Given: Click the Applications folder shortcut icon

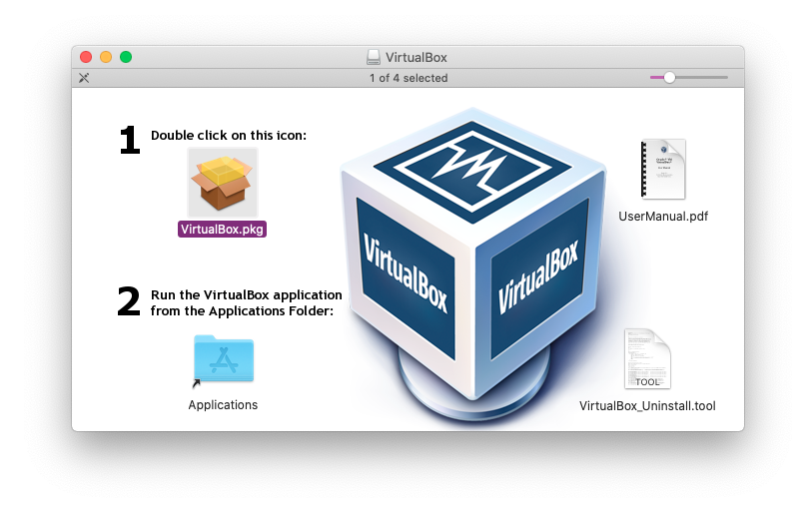Looking at the screenshot, I should pyautogui.click(x=223, y=361).
